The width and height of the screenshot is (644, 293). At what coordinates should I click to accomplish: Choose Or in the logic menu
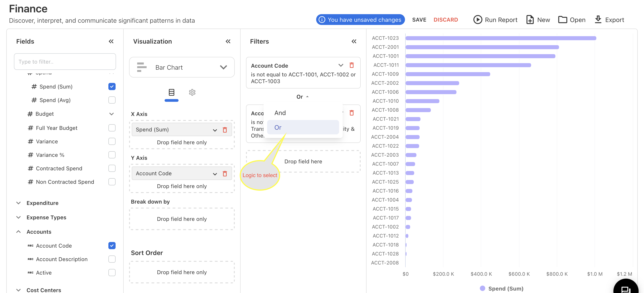coord(278,127)
